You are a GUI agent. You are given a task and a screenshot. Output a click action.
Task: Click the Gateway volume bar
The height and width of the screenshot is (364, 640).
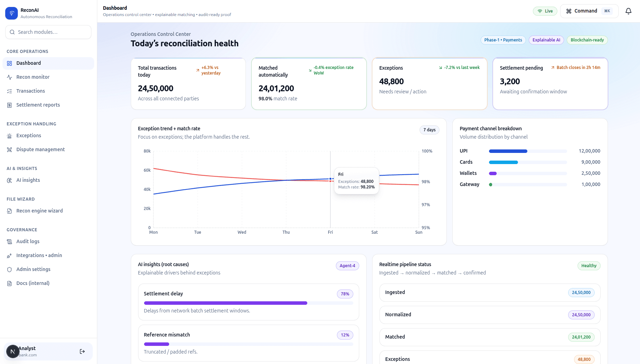point(528,185)
